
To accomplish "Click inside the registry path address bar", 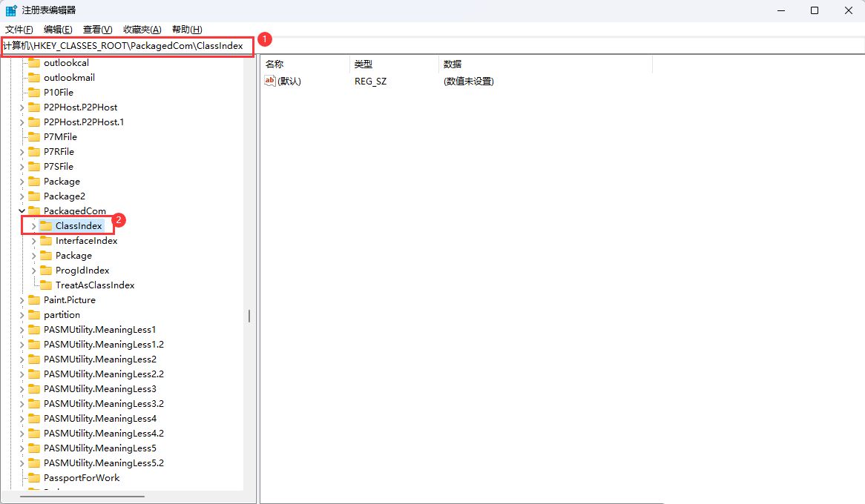I will pyautogui.click(x=126, y=45).
